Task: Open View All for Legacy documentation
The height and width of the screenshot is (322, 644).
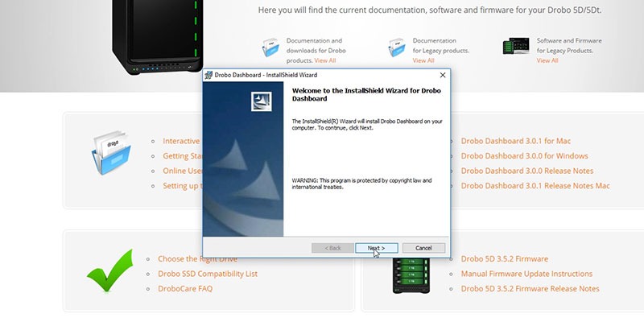Action: click(423, 60)
